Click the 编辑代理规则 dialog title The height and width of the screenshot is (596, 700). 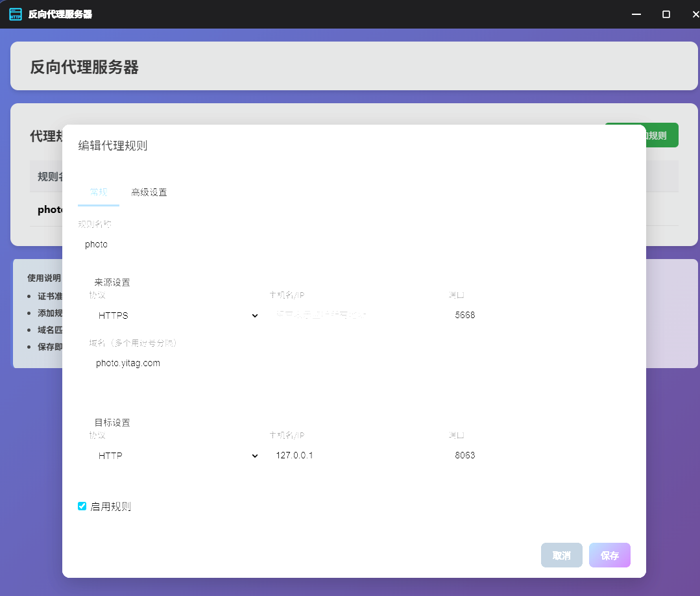[113, 145]
